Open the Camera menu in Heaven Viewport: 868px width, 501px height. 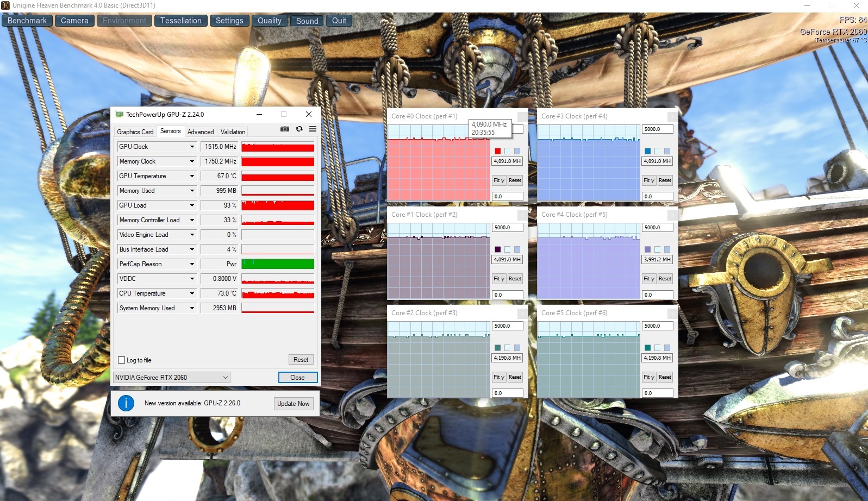tap(74, 21)
